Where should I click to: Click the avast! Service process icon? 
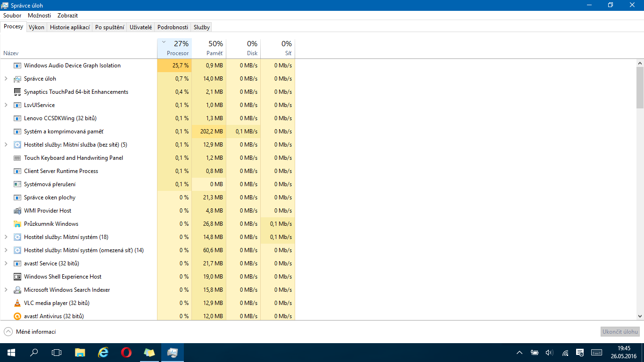point(17,263)
